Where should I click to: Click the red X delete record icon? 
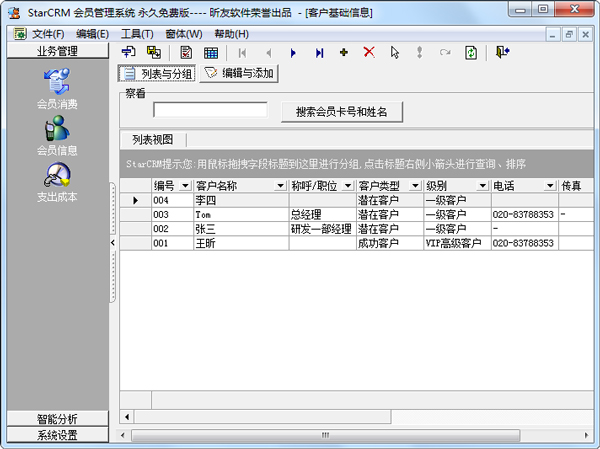[369, 52]
